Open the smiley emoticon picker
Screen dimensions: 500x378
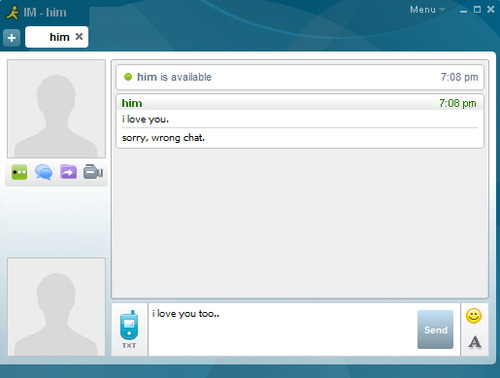pyautogui.click(x=474, y=316)
